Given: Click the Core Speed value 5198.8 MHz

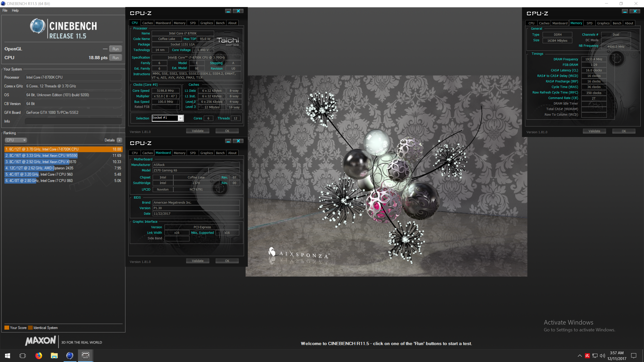Looking at the screenshot, I should pyautogui.click(x=166, y=91).
